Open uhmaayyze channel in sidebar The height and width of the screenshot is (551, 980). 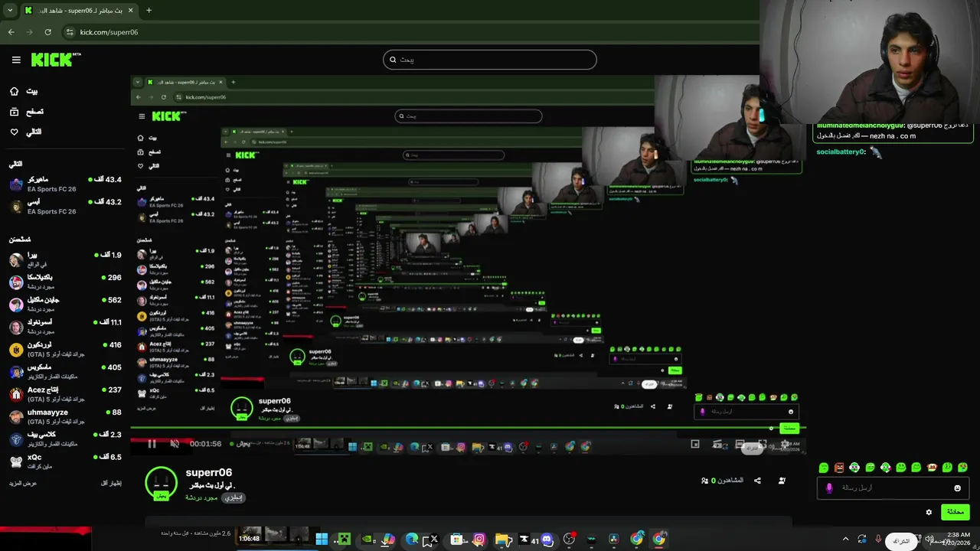tap(65, 416)
